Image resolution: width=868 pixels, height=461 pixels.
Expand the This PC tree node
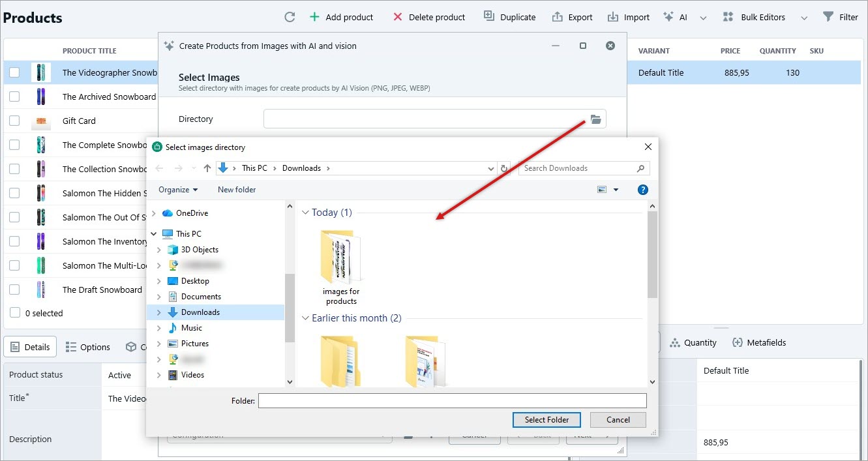pos(153,233)
